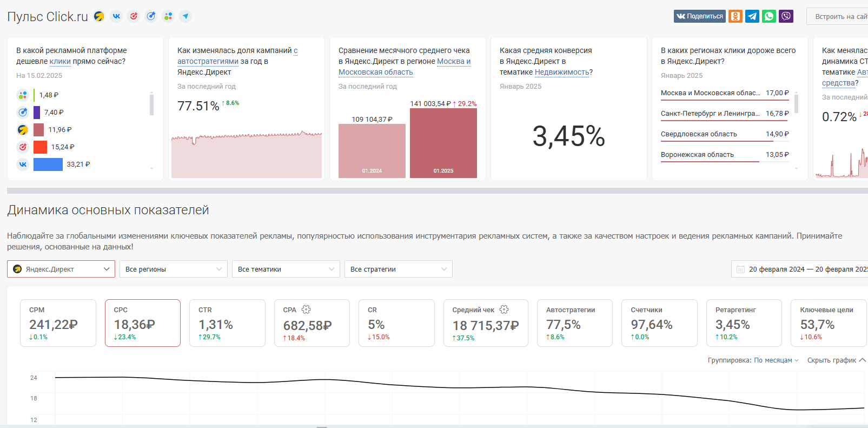868x428 pixels.
Task: Share the page via Viber
Action: [786, 16]
